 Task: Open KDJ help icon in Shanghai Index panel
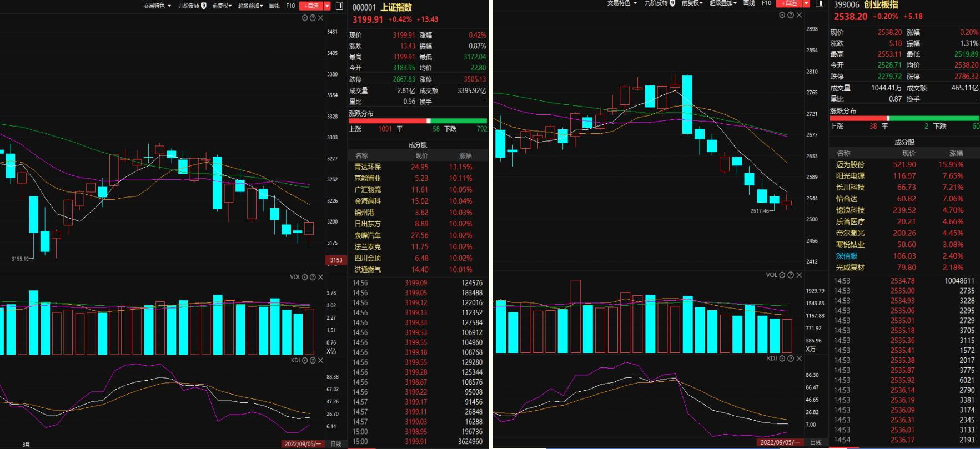coord(313,360)
